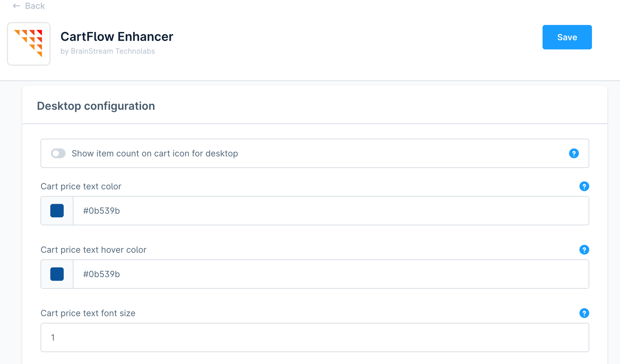
Task: Click the CartFlow Enhancer app logo
Action: click(x=29, y=44)
